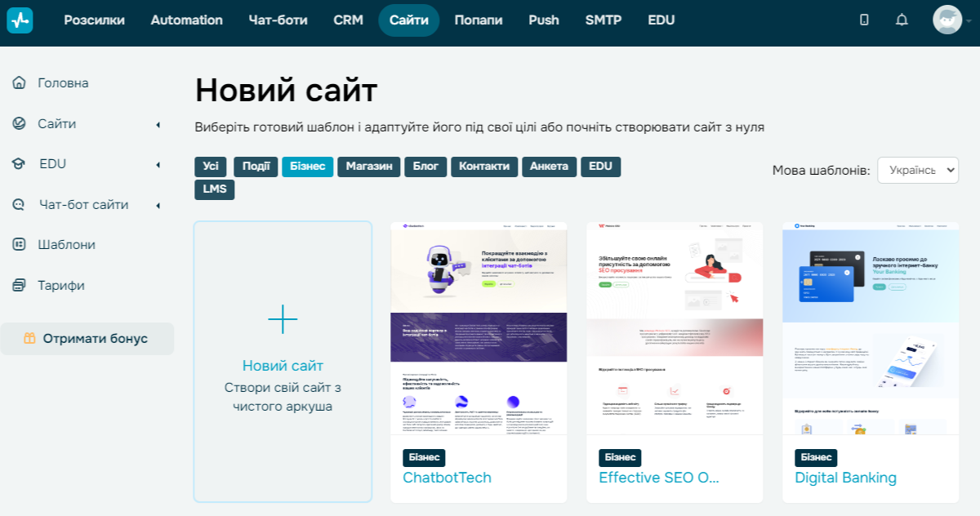Open the Push section in top navigation
The height and width of the screenshot is (516, 980).
click(544, 20)
